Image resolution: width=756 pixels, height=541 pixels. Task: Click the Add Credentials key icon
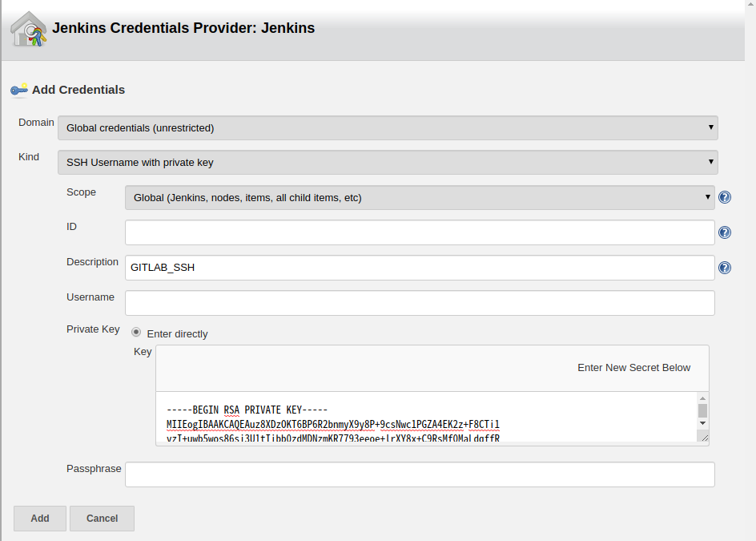[x=18, y=90]
